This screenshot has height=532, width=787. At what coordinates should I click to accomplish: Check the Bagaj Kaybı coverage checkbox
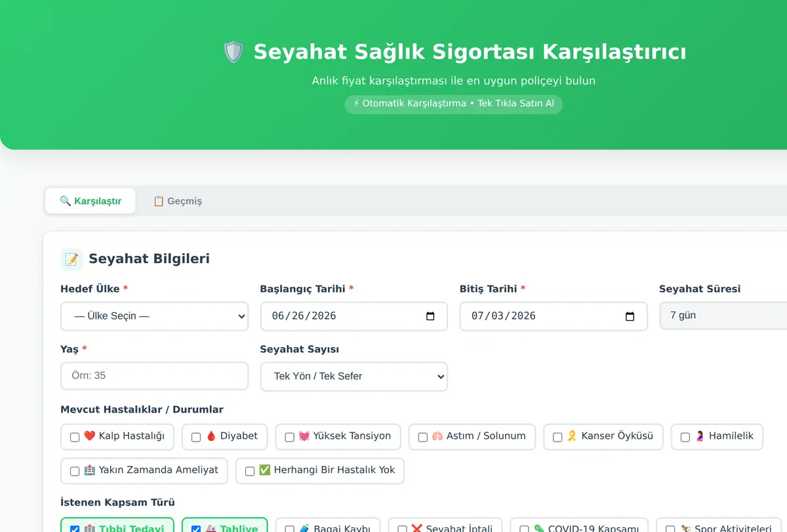289,529
